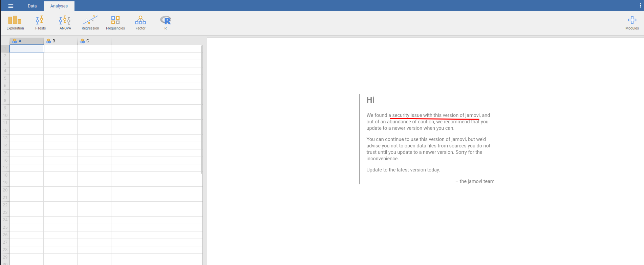Click the spreadsheet vertical scrollbar

pos(202,109)
